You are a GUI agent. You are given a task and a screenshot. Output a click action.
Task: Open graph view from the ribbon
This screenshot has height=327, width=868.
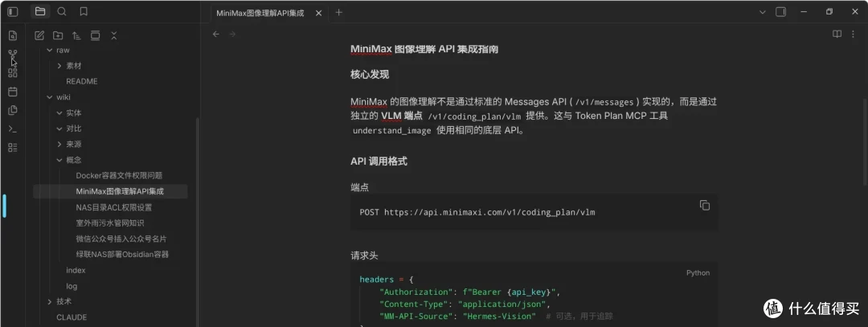pyautogui.click(x=13, y=54)
